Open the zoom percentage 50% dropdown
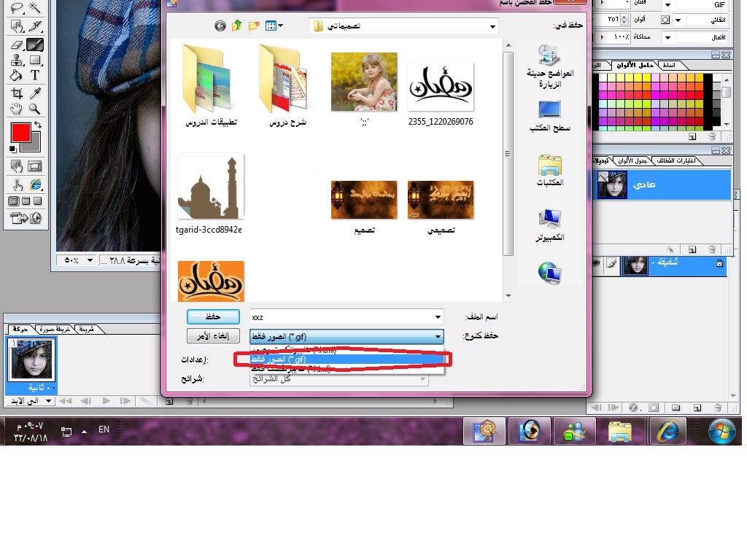This screenshot has height=560, width=747. point(90,260)
